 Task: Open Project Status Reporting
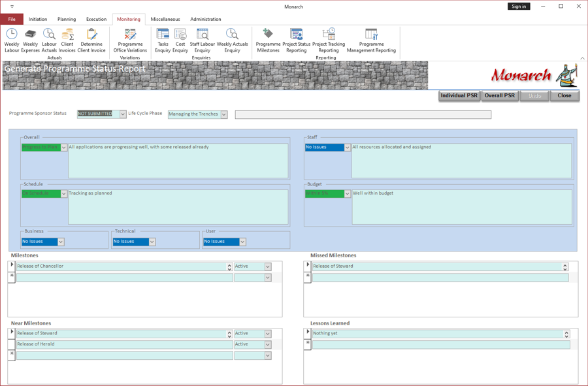[296, 40]
